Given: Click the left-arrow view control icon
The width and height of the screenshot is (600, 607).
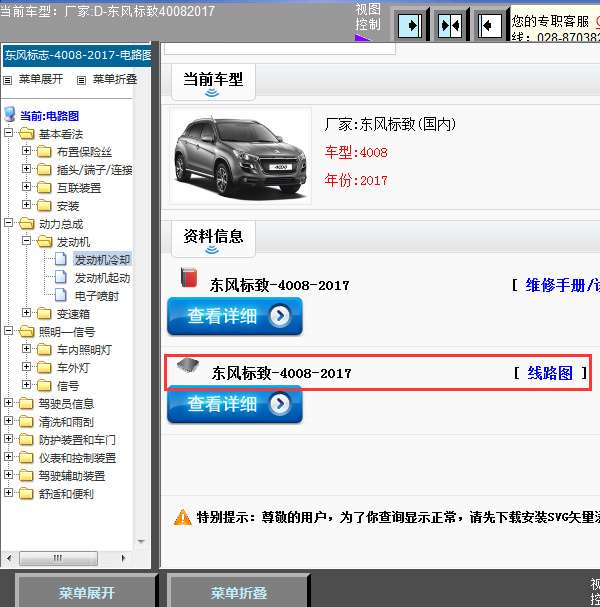Looking at the screenshot, I should point(490,26).
